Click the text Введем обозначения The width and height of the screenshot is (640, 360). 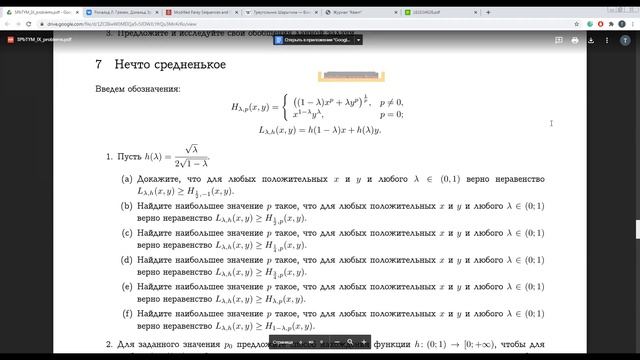coord(138,89)
